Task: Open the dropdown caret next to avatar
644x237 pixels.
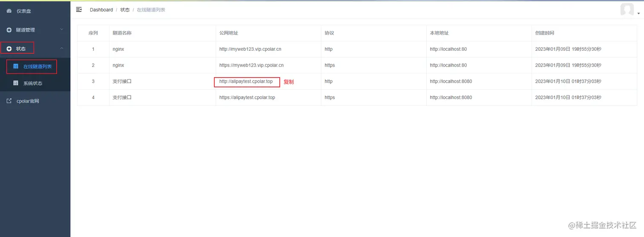Action: tap(638, 14)
